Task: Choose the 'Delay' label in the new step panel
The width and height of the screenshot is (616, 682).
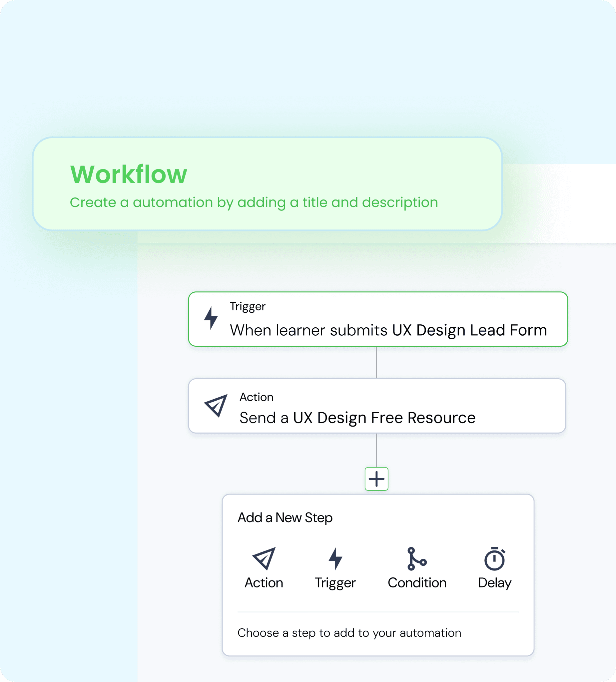Action: click(494, 583)
